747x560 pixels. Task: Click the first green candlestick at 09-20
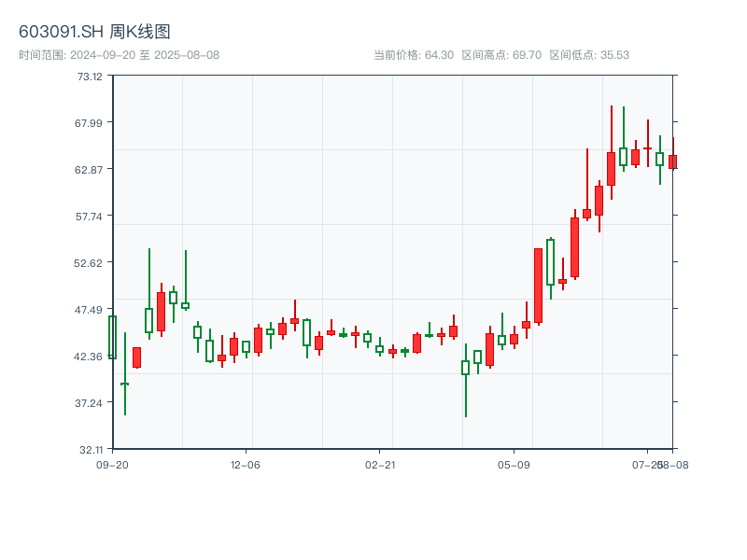[112, 337]
